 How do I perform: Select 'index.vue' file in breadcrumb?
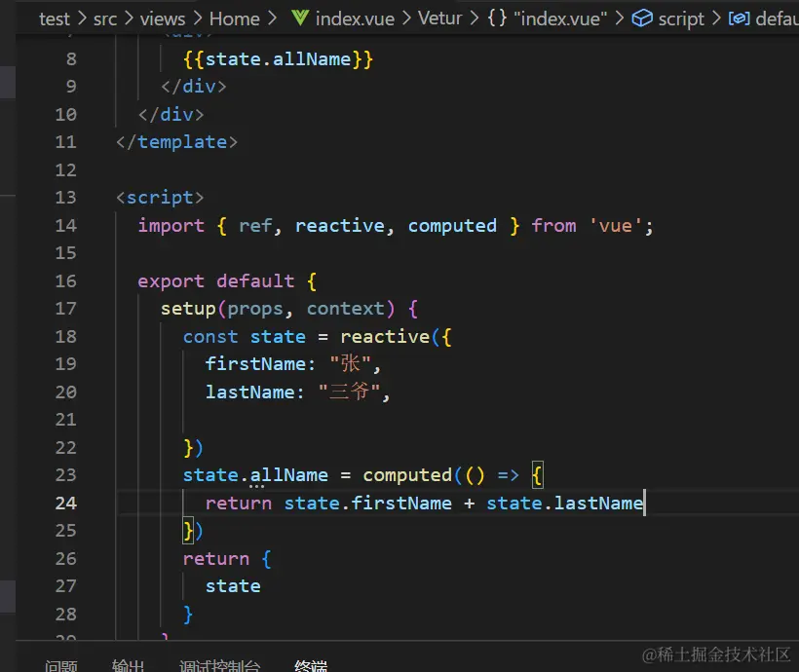(x=355, y=19)
